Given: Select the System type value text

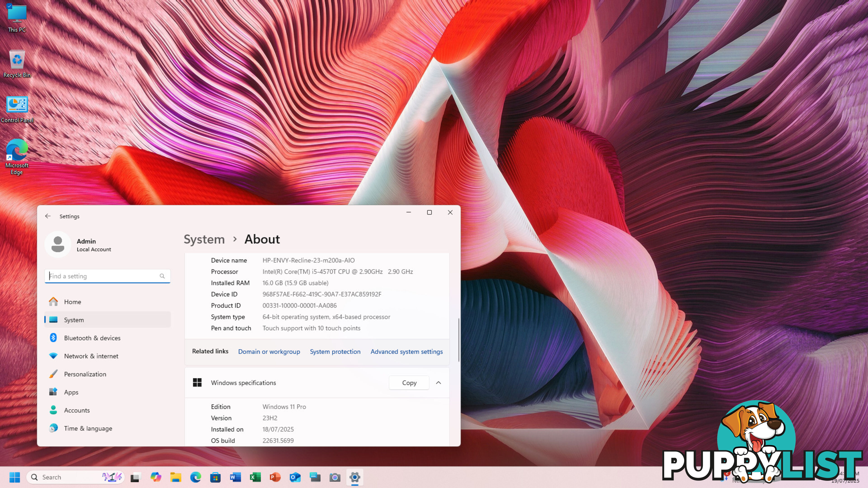Looking at the screenshot, I should [x=326, y=317].
